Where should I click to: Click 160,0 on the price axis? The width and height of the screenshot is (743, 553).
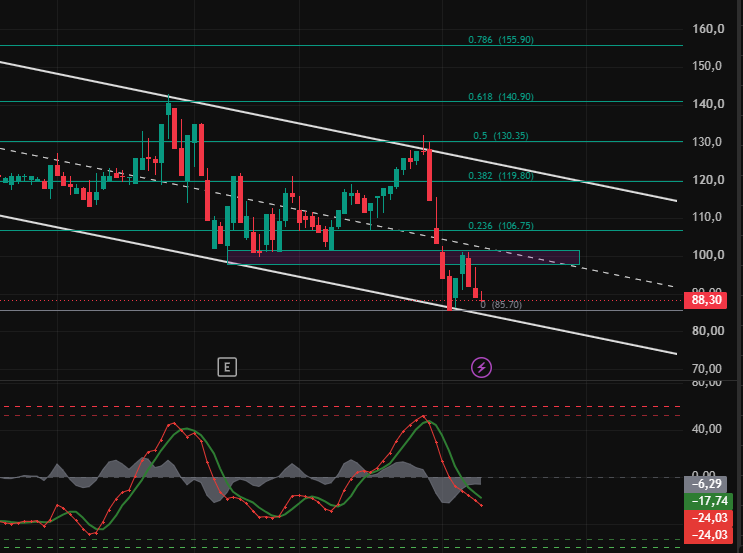tap(708, 29)
